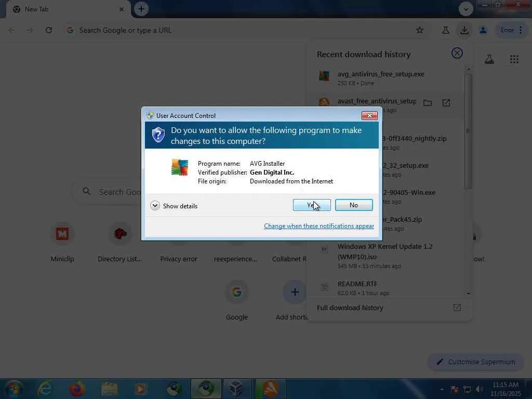Image resolution: width=532 pixels, height=399 pixels.
Task: Bookmark this page with star icon
Action: click(420, 30)
